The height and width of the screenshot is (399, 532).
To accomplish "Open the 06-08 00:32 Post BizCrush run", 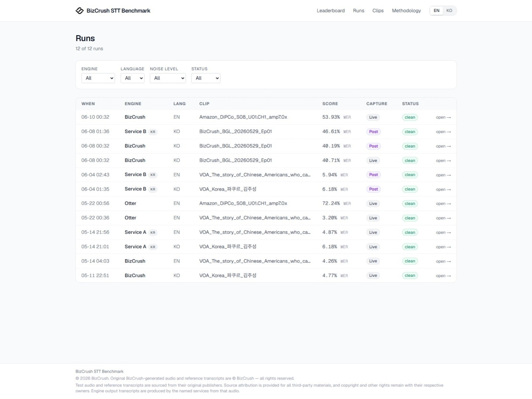I will pyautogui.click(x=443, y=146).
